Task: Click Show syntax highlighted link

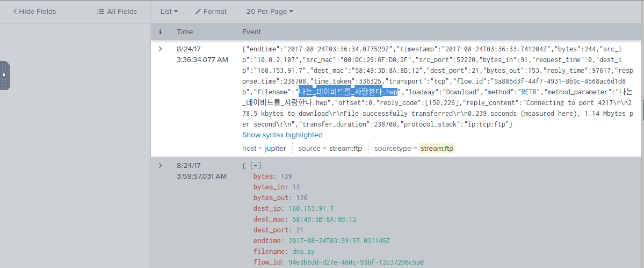Action: point(282,135)
